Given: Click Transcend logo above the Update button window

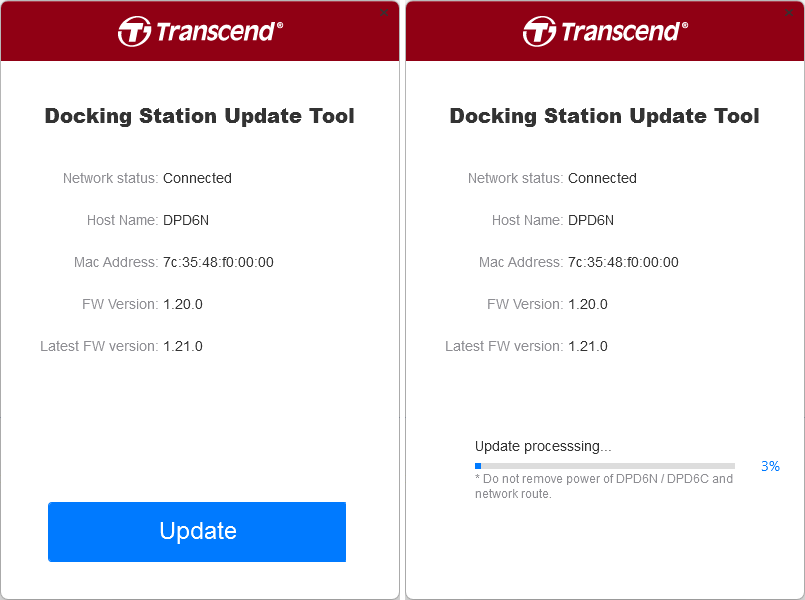Looking at the screenshot, I should pos(200,31).
